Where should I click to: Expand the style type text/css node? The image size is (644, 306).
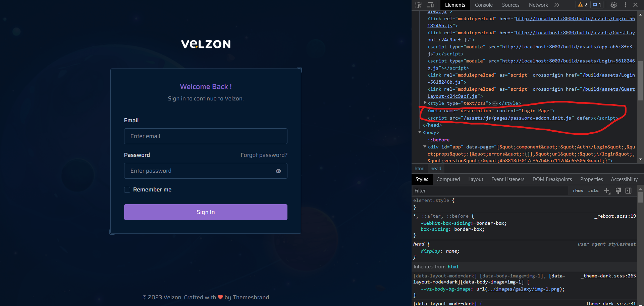[x=425, y=103]
